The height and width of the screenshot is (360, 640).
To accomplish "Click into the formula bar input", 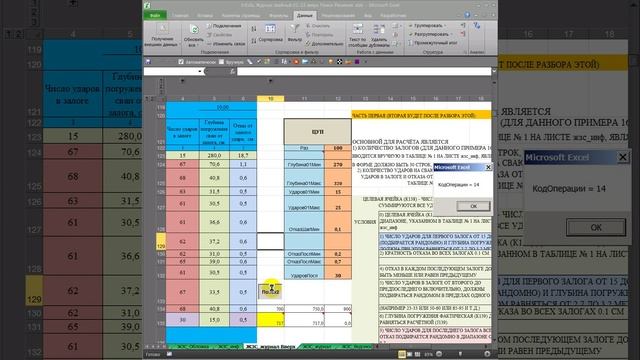I will (x=364, y=71).
